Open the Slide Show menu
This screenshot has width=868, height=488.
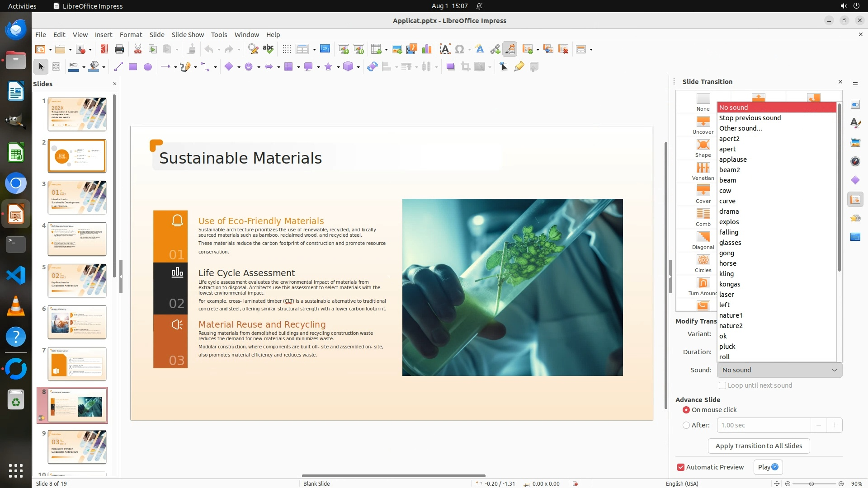click(188, 35)
